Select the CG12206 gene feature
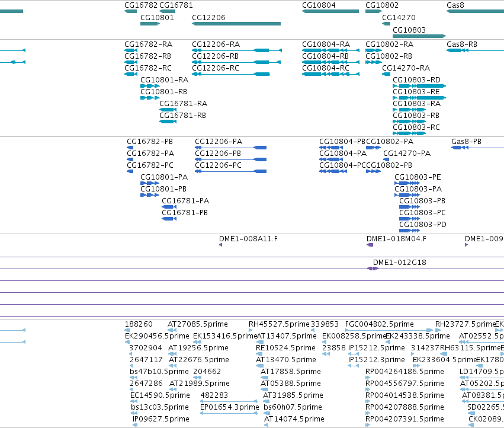This screenshot has width=504, height=428. 236,24
